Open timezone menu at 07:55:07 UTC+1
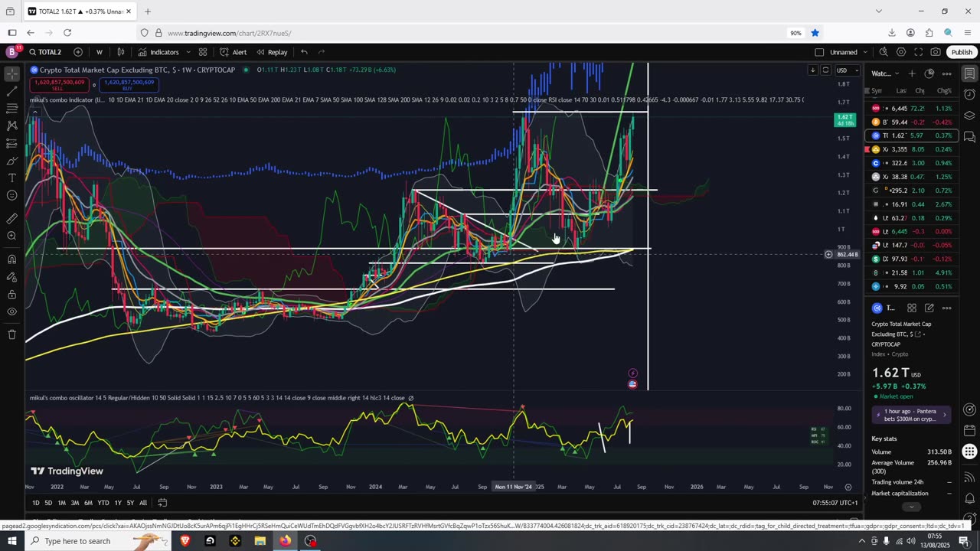This screenshot has width=980, height=551. (835, 503)
